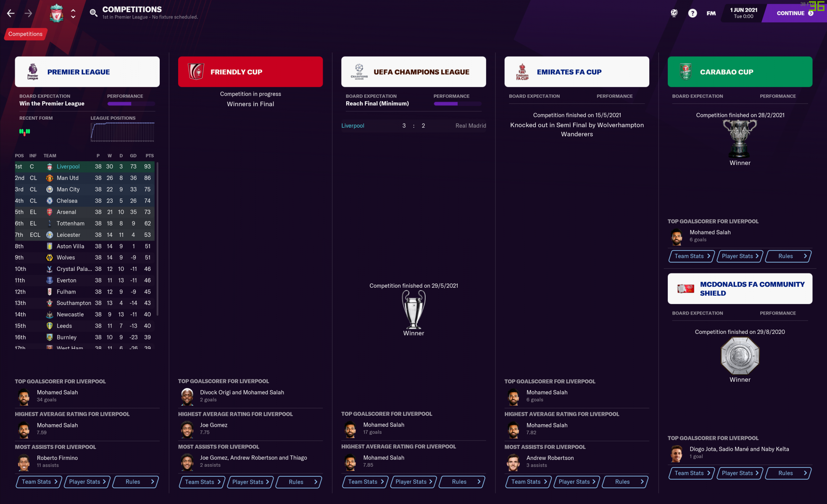The height and width of the screenshot is (504, 827).
Task: Click the Competitions tab label
Action: point(25,34)
